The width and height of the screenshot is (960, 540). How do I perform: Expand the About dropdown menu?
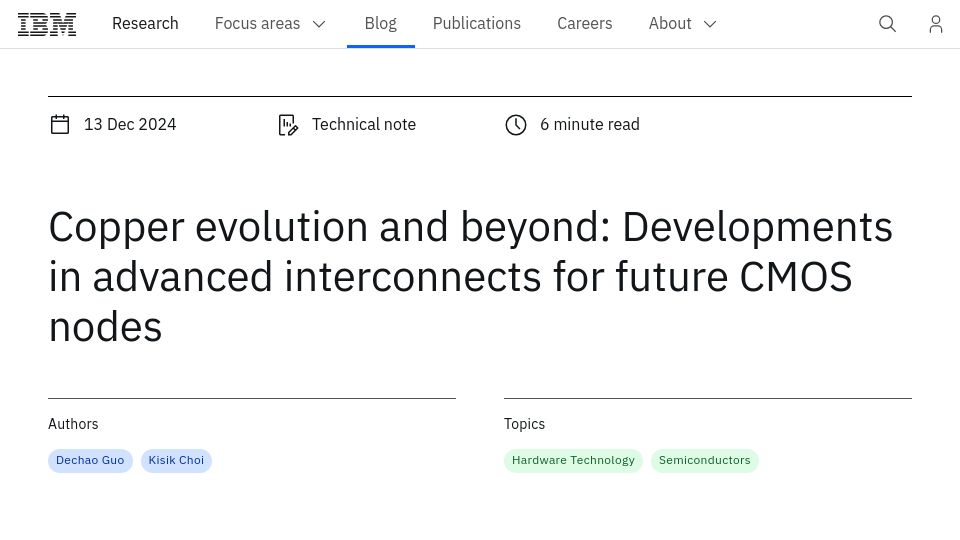(683, 24)
